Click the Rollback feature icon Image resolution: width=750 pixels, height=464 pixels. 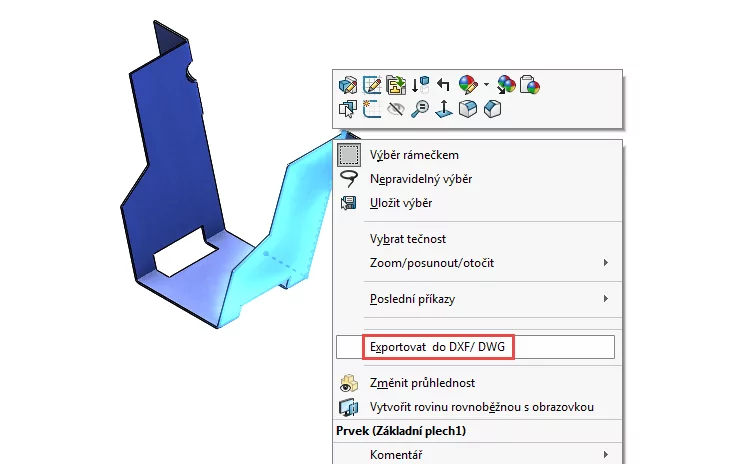[420, 85]
